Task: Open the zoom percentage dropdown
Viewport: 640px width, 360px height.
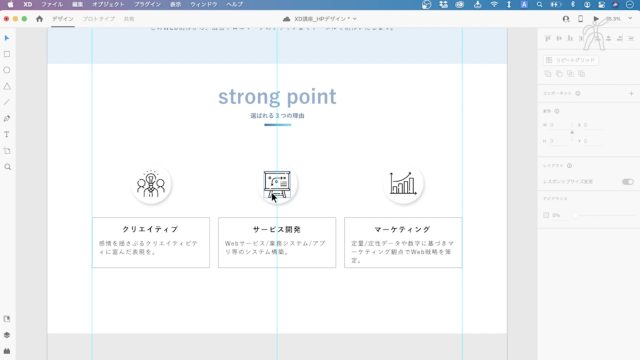Action: (630, 19)
